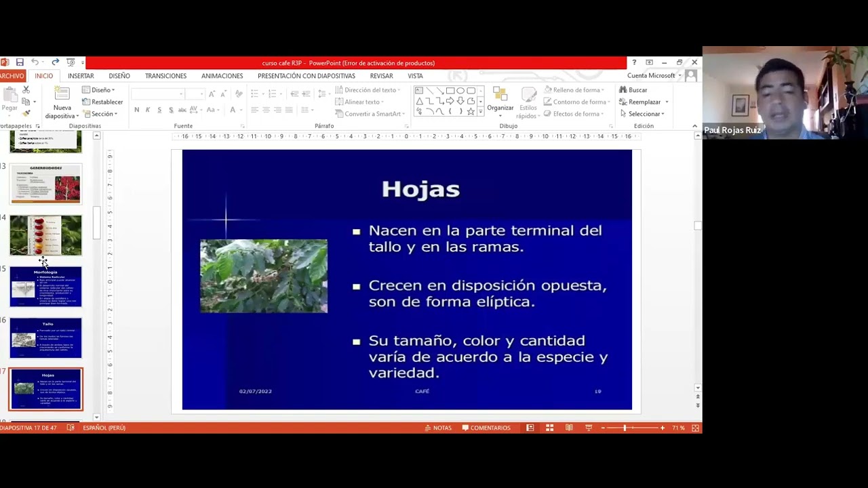Open the Seleccionar menu
The width and height of the screenshot is (868, 488).
pyautogui.click(x=642, y=114)
